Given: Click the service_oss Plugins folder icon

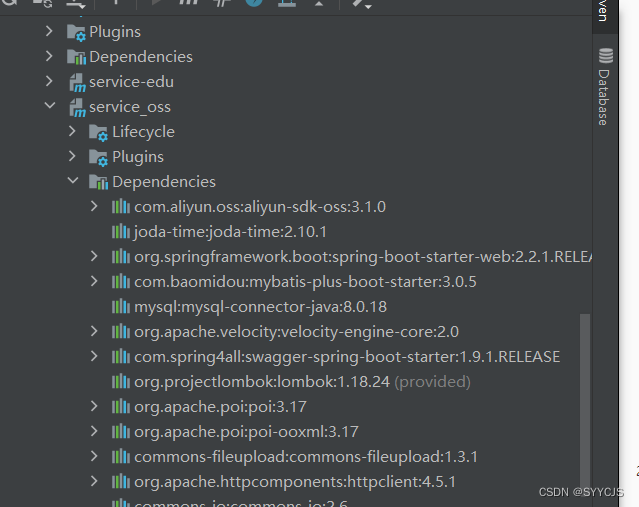Looking at the screenshot, I should (x=99, y=158).
